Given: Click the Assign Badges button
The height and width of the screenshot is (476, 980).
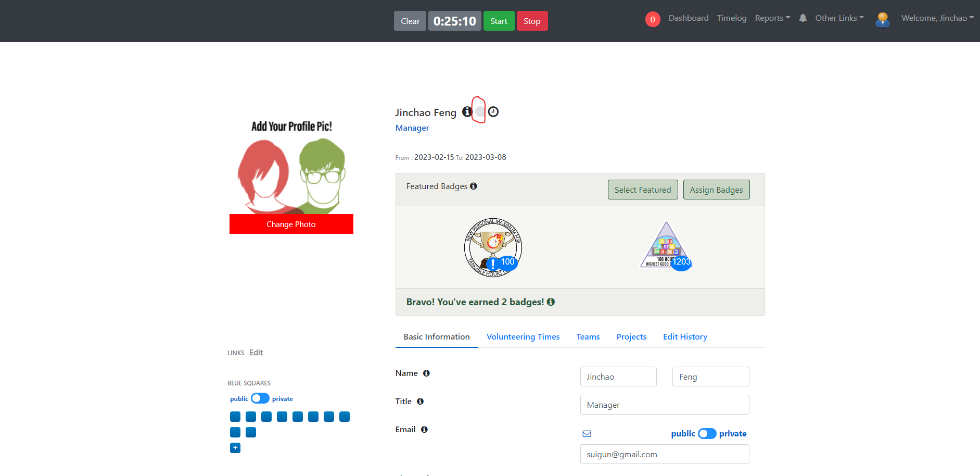Looking at the screenshot, I should (x=716, y=190).
